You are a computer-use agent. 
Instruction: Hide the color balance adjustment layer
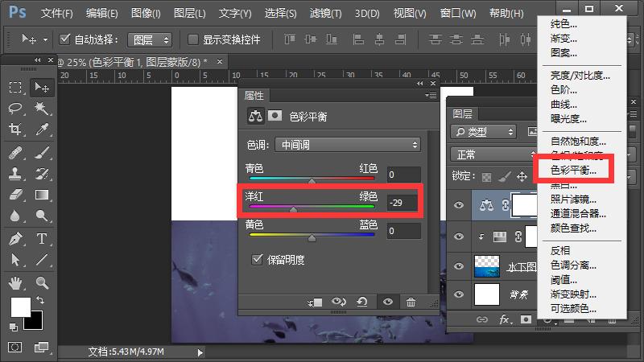point(459,205)
